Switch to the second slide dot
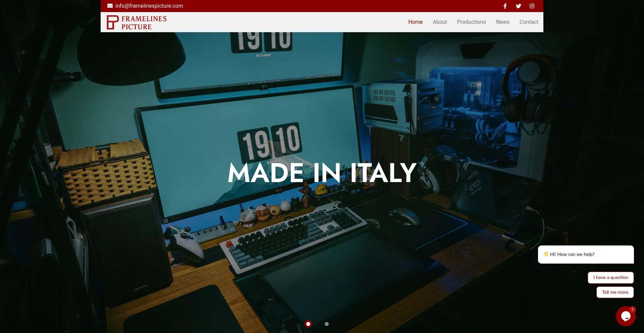 coord(327,324)
